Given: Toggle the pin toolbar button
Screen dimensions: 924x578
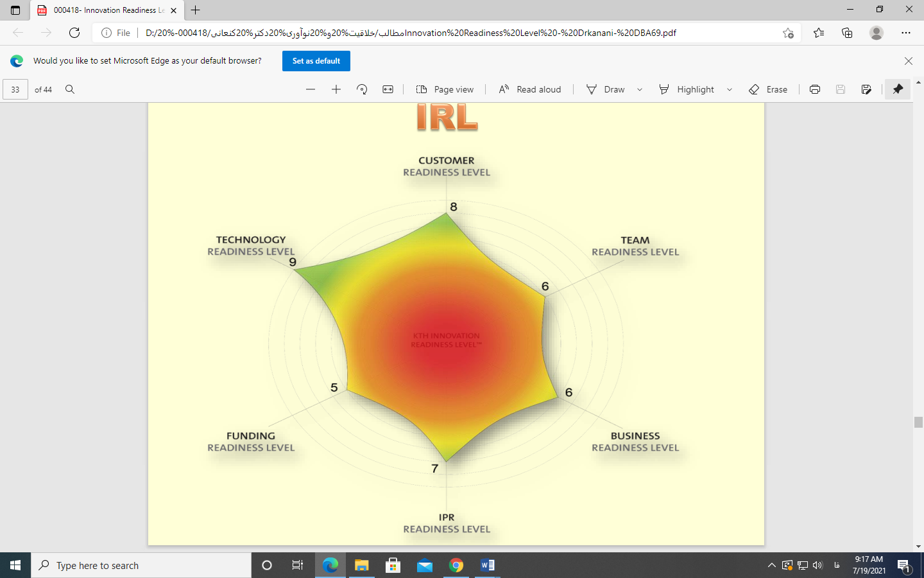Looking at the screenshot, I should point(898,89).
